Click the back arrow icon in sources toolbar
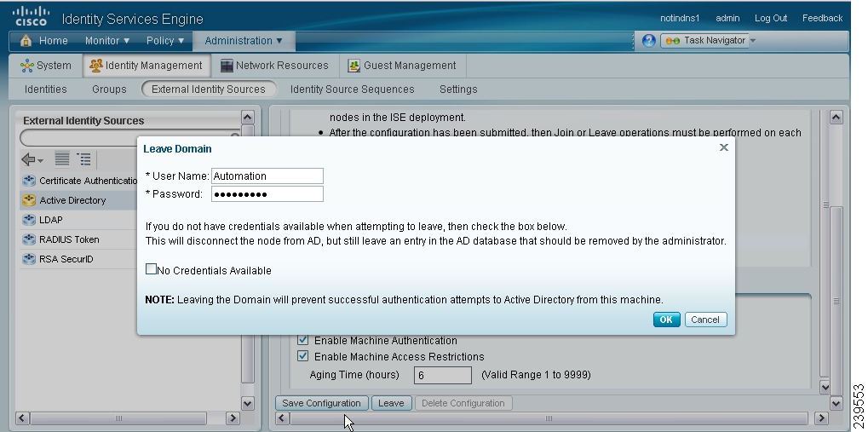This screenshot has width=868, height=432. 28,159
